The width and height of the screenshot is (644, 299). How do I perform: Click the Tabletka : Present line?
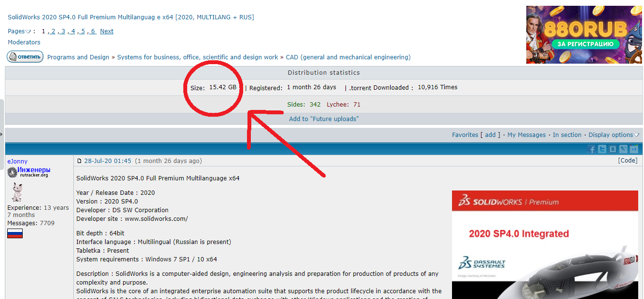click(x=103, y=251)
